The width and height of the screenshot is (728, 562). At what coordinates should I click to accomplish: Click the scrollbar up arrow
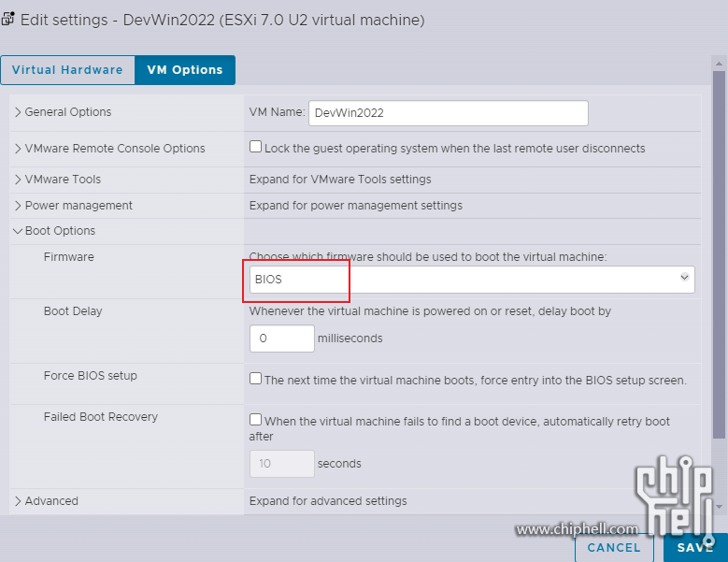pyautogui.click(x=719, y=64)
